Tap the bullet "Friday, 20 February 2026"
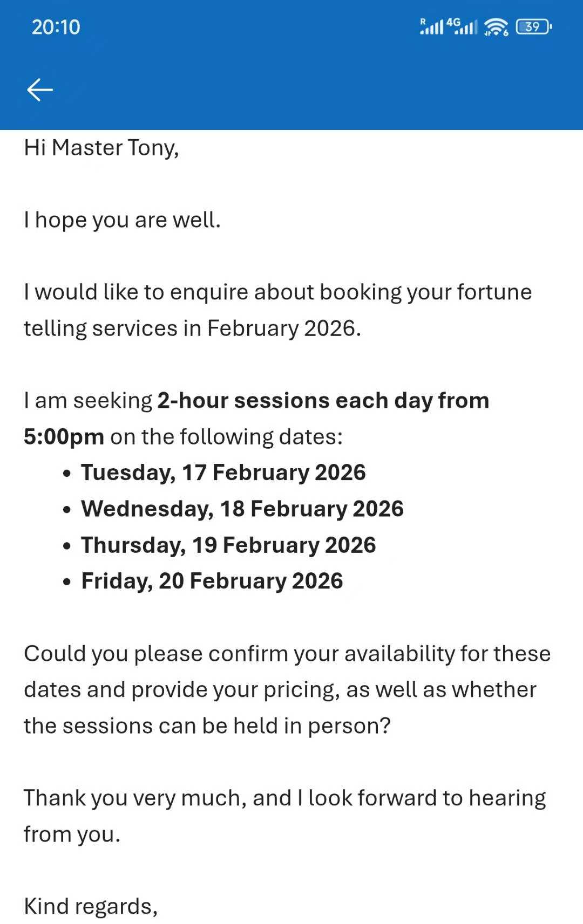 [212, 581]
